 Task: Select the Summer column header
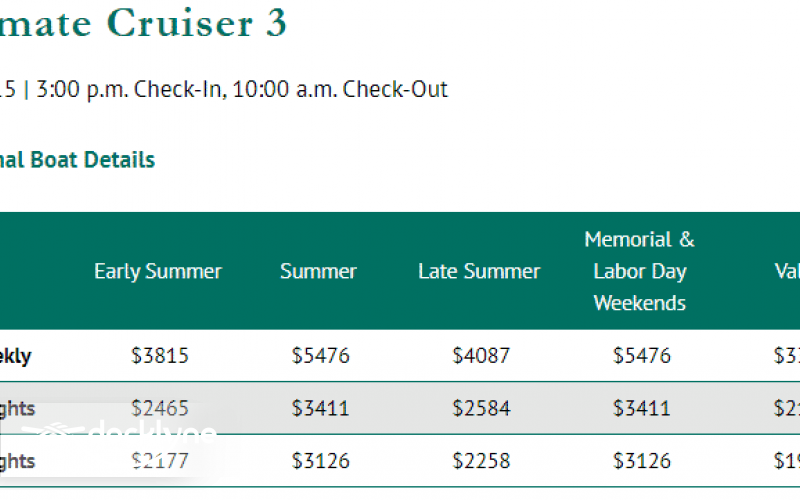click(318, 271)
